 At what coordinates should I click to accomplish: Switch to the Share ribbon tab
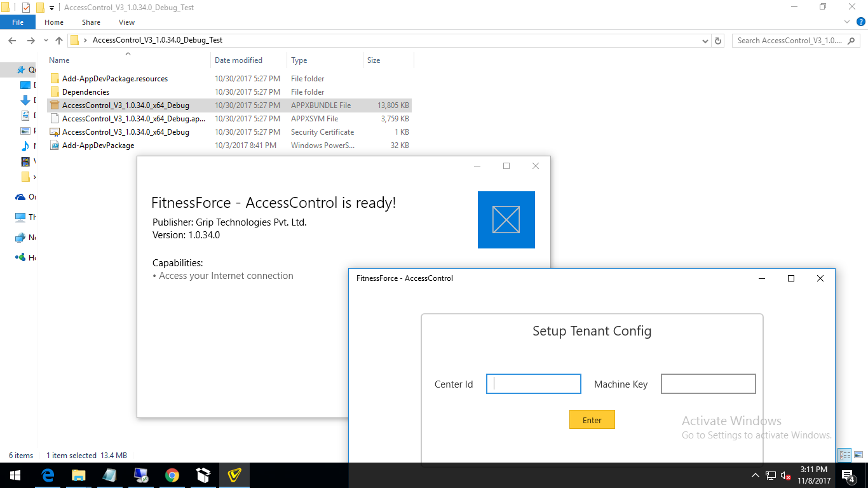(91, 22)
